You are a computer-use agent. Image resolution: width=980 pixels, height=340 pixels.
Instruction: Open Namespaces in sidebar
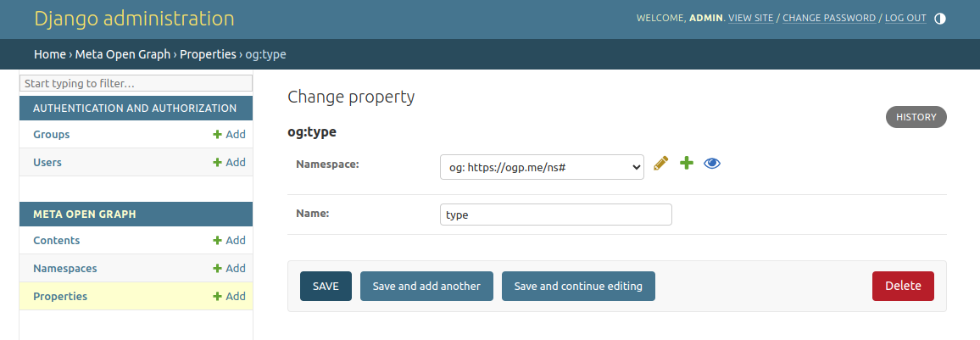pos(65,269)
